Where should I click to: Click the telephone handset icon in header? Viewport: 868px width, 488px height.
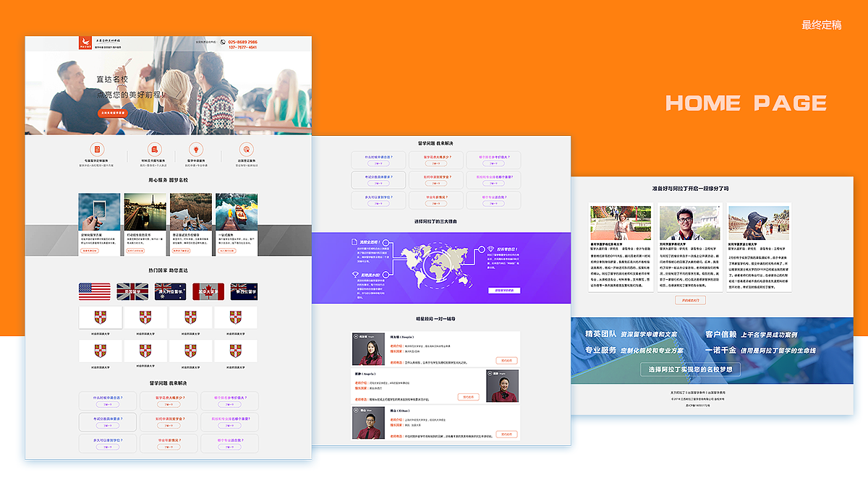point(223,42)
